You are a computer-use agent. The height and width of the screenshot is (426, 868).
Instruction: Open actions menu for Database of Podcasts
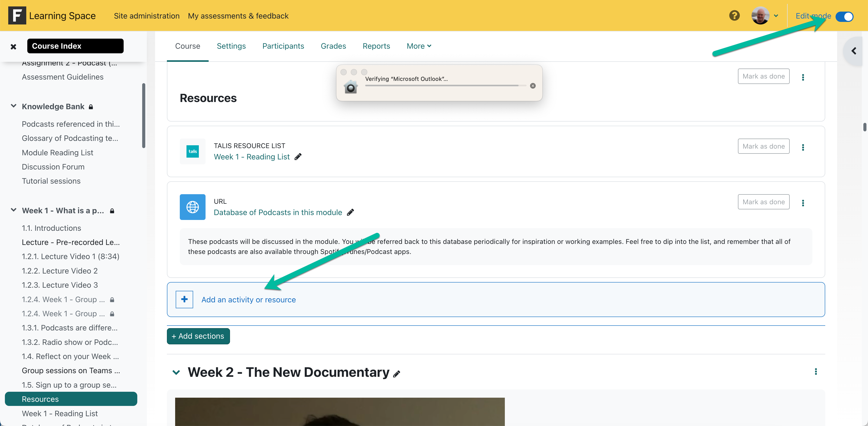click(803, 203)
